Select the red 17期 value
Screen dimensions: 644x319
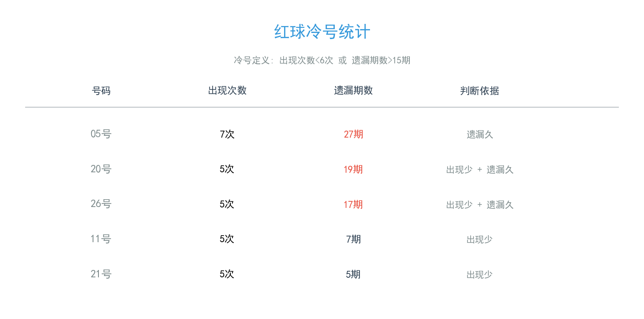pyautogui.click(x=353, y=205)
